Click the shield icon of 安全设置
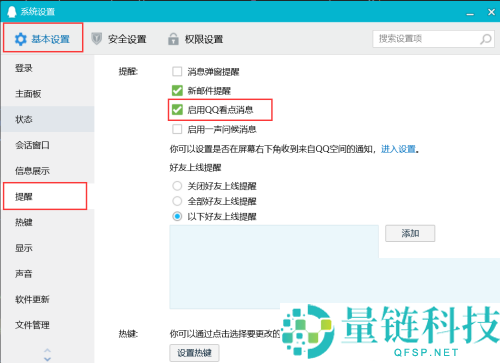The height and width of the screenshot is (363, 500). tap(97, 39)
